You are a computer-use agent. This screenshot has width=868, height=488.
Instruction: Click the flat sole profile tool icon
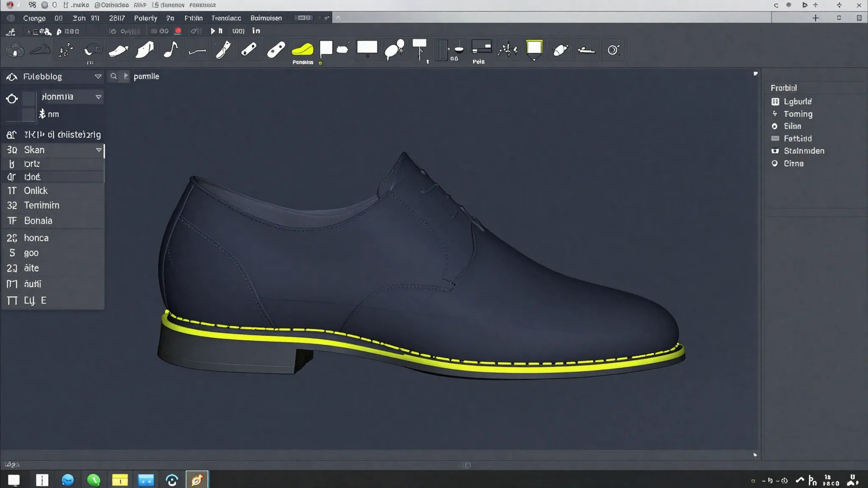click(x=587, y=50)
